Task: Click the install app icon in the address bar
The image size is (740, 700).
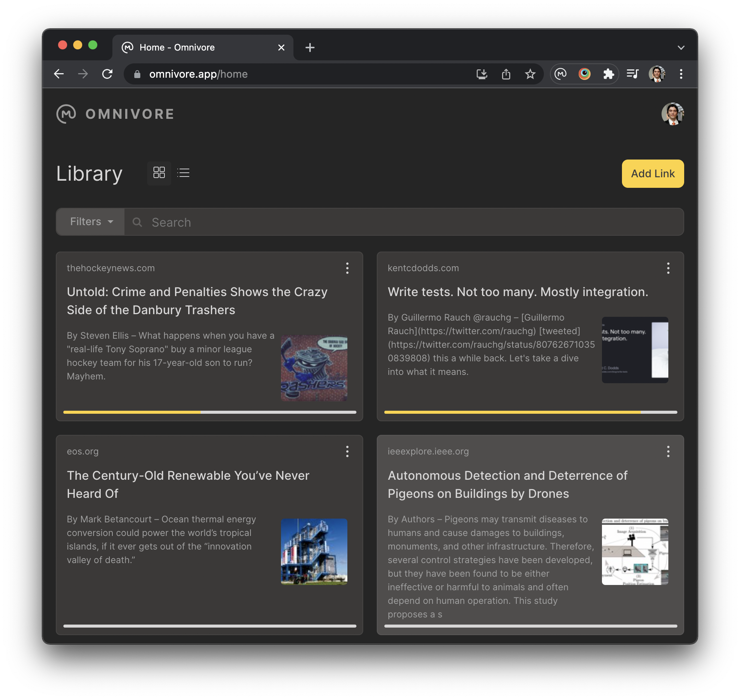Action: tap(482, 74)
